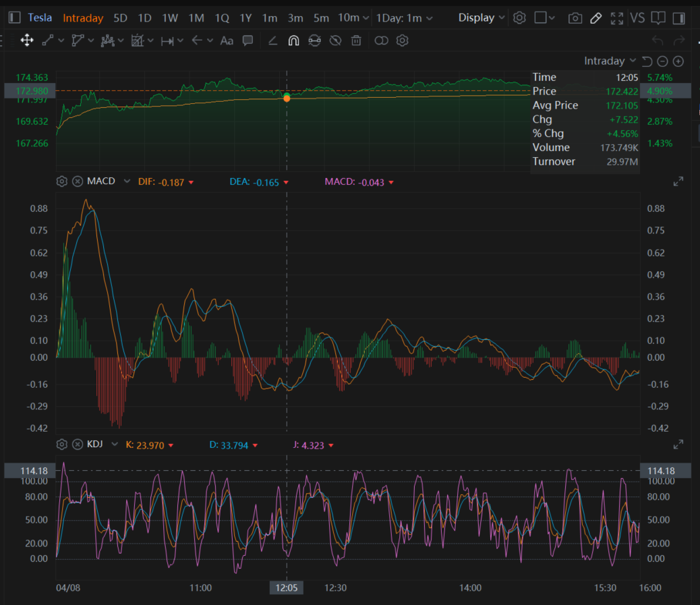This screenshot has height=605, width=700.
Task: Select the 1m interval
Action: (270, 18)
